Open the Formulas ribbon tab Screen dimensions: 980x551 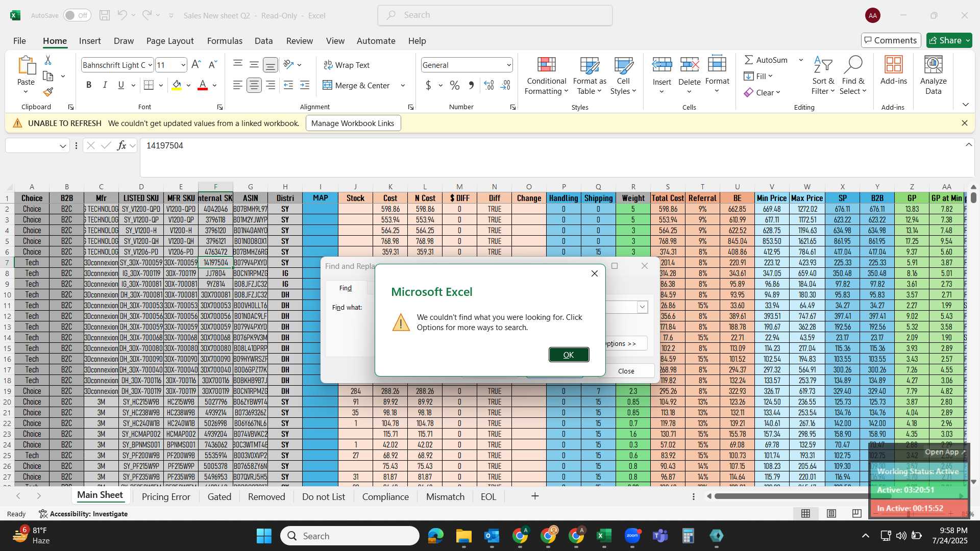(225, 41)
